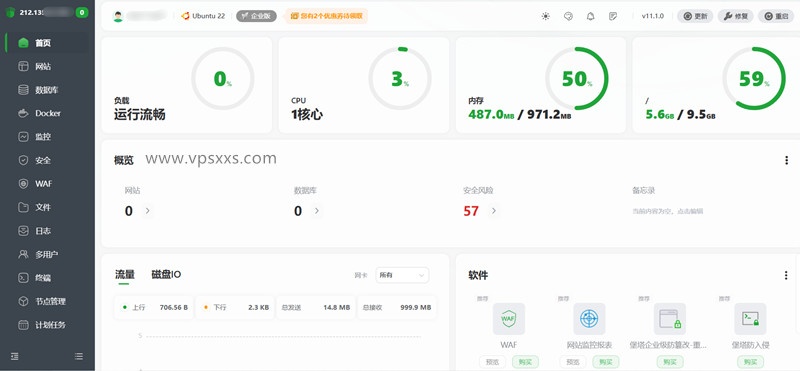The image size is (800, 371).
Task: Click the WAF sidebar icon
Action: (23, 184)
